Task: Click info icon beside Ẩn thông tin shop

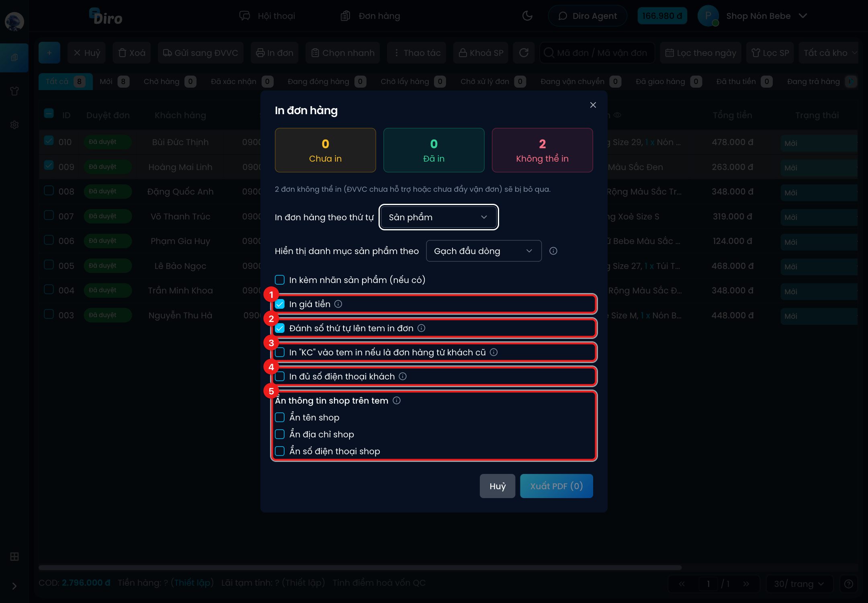Action: pyautogui.click(x=397, y=400)
